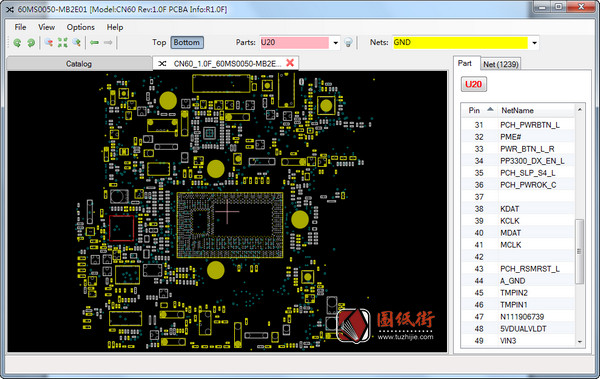Open the File menu
Viewport: 600px width, 379px height.
click(20, 27)
